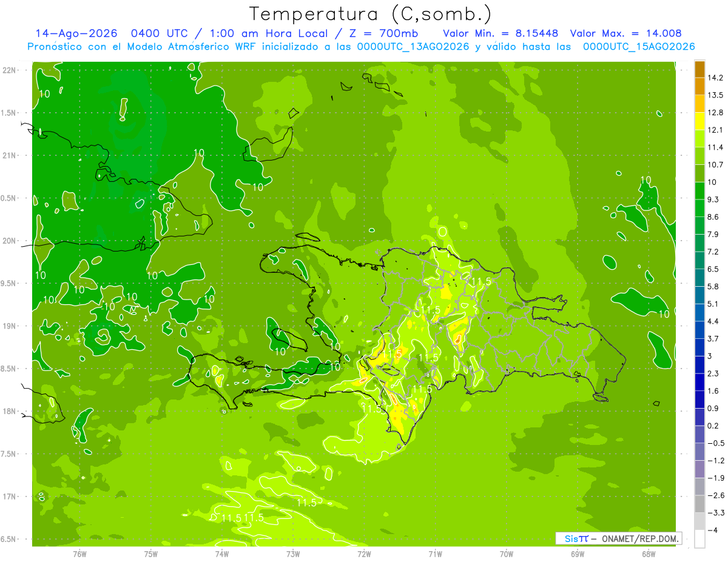Click the 19N latitude axis label
This screenshot has width=728, height=562.
(x=10, y=326)
